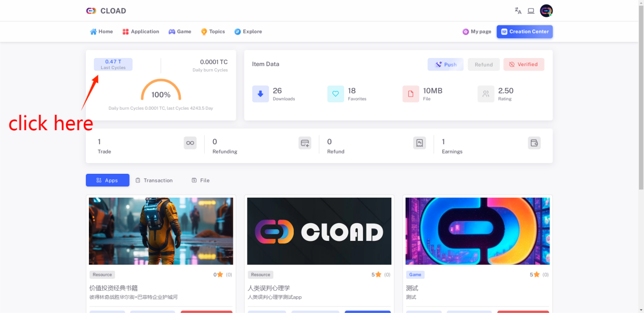The height and width of the screenshot is (313, 644).
Task: Open the Creation Center
Action: 525,32
